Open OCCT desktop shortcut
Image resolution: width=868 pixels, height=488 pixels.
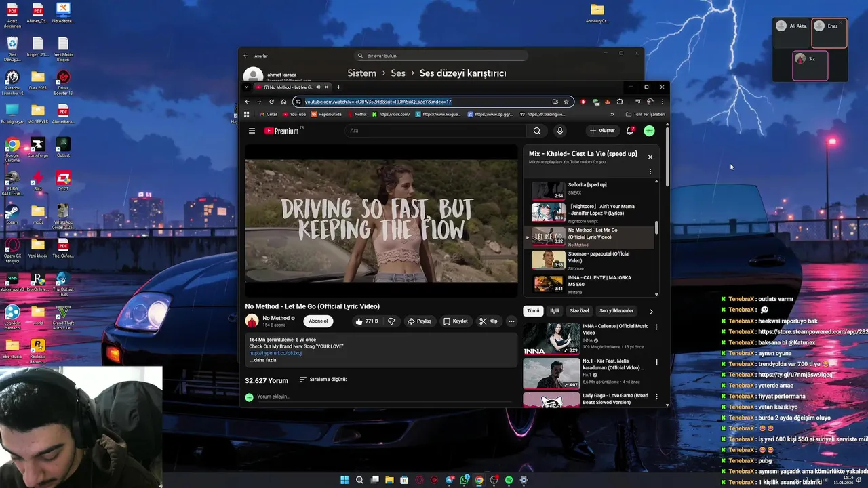tap(63, 180)
